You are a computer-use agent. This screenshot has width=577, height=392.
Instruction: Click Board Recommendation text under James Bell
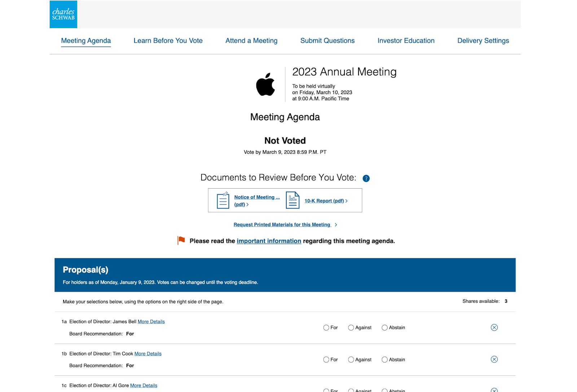101,334
